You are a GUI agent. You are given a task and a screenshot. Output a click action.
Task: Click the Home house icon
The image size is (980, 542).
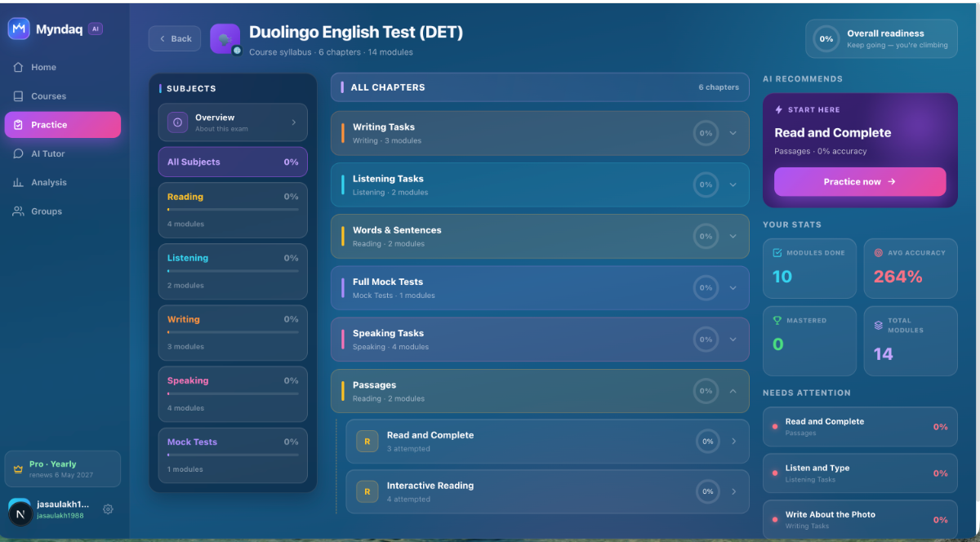[x=18, y=67]
